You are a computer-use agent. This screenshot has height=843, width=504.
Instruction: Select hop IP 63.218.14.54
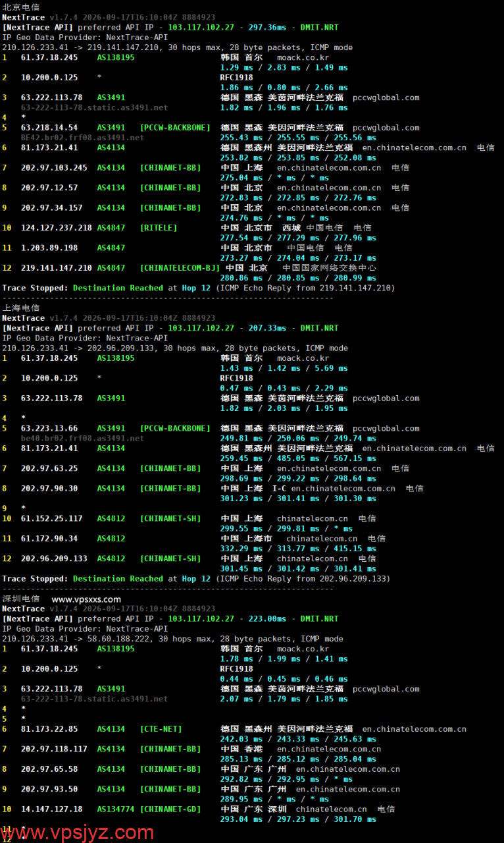(49, 127)
